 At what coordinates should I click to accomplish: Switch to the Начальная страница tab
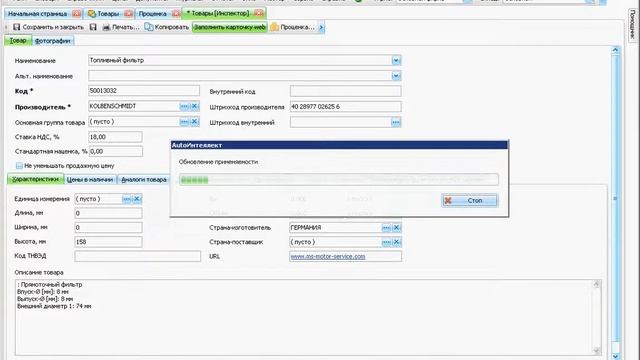38,14
